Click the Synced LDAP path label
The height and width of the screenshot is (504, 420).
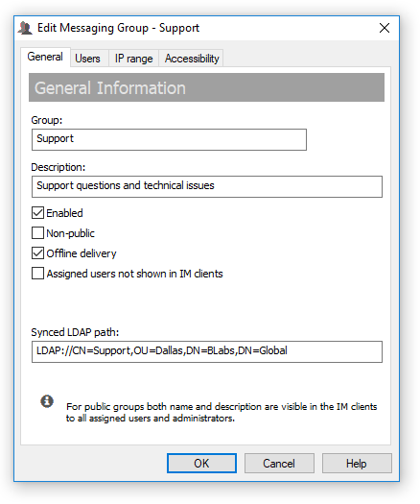(75, 332)
